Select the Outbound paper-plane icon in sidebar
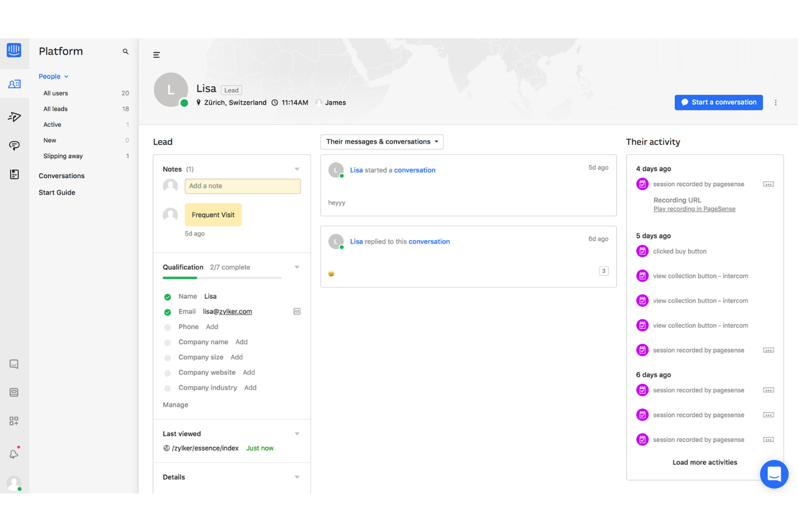This screenshot has width=798, height=532. (14, 116)
